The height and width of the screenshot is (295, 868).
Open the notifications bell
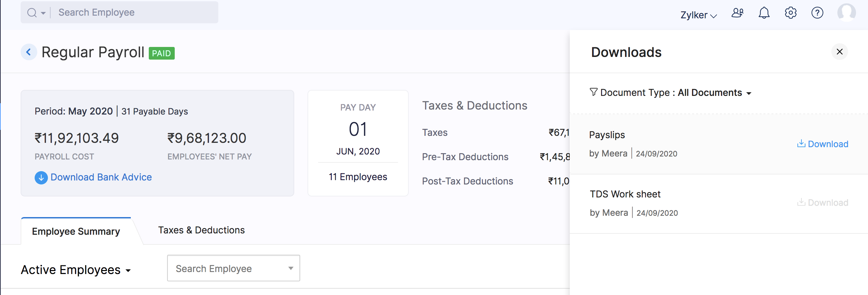764,13
